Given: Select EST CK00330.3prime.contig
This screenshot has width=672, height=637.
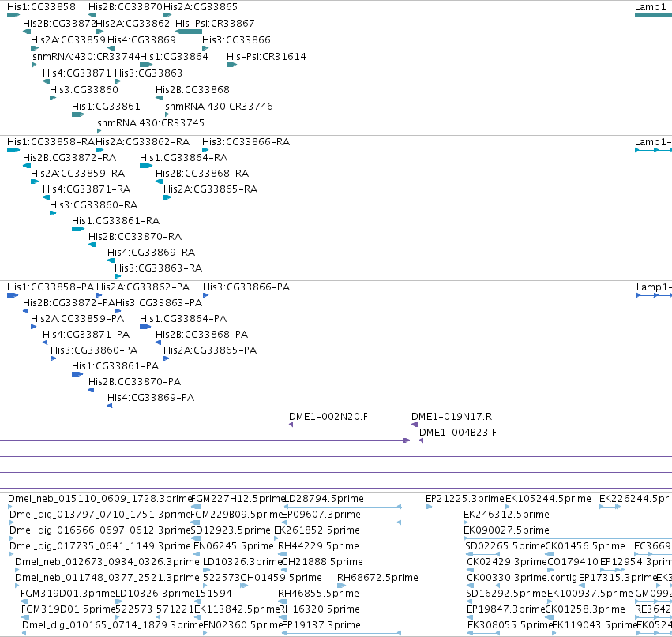Looking at the screenshot, I should (522, 578).
